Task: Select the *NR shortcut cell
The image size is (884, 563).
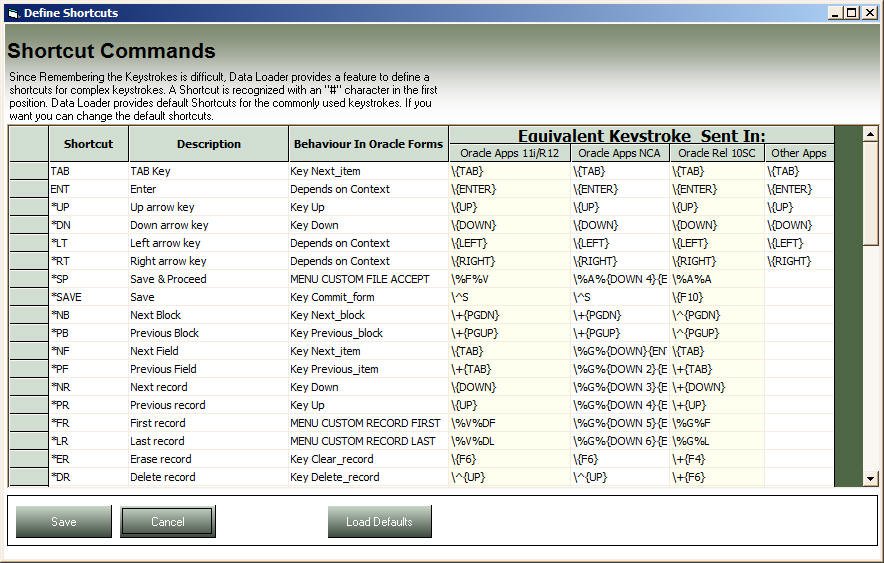Action: (89, 388)
